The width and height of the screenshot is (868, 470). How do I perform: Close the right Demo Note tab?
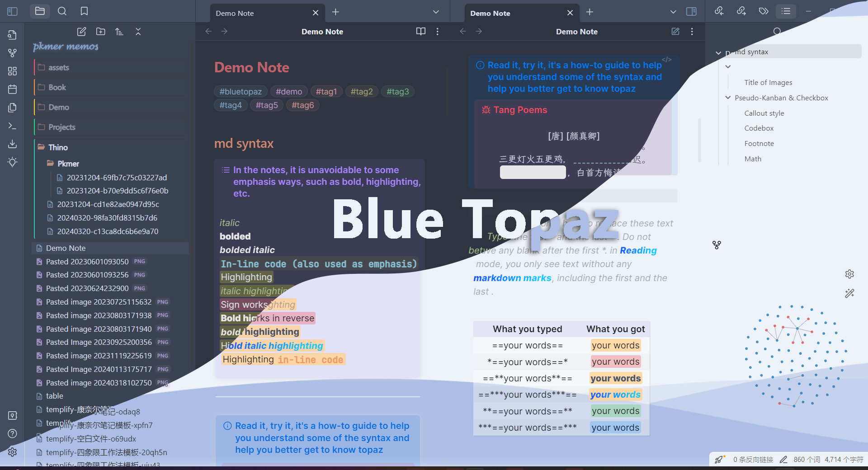[570, 13]
